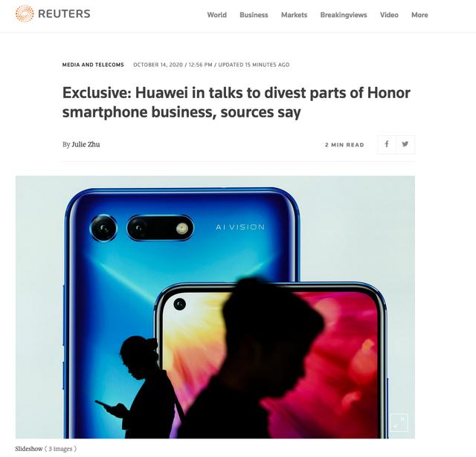Expand the slideshow with the fullscreen icon
Image resolution: width=476 pixels, height=457 pixels.
point(399,422)
